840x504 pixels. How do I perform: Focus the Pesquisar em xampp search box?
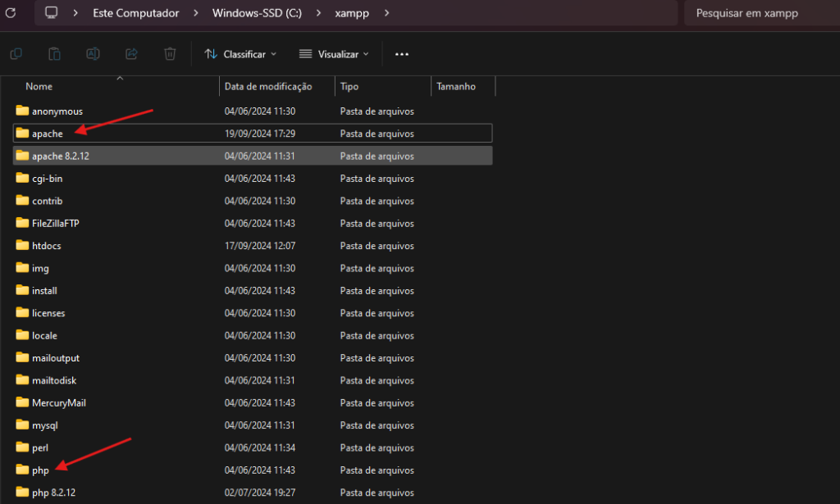pyautogui.click(x=760, y=13)
